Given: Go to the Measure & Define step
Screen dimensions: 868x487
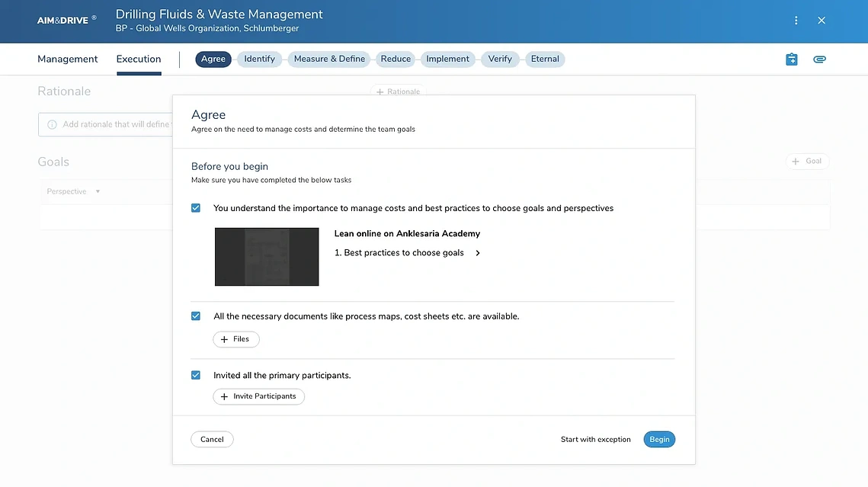Looking at the screenshot, I should click(x=329, y=59).
